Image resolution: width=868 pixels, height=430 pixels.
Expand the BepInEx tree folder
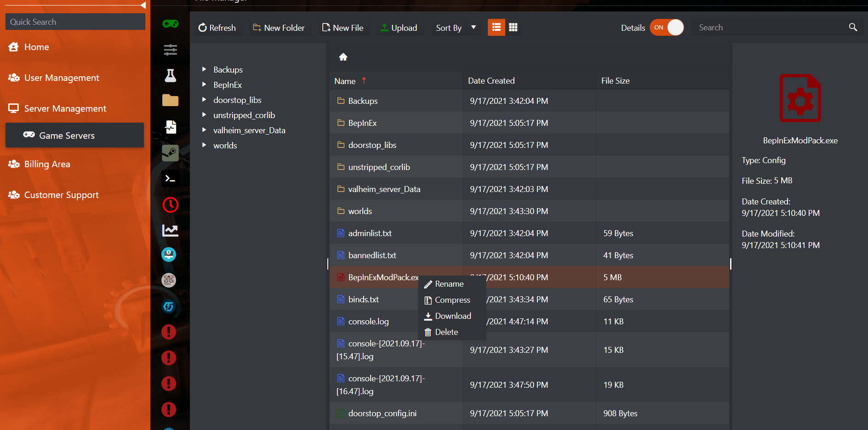pyautogui.click(x=204, y=85)
